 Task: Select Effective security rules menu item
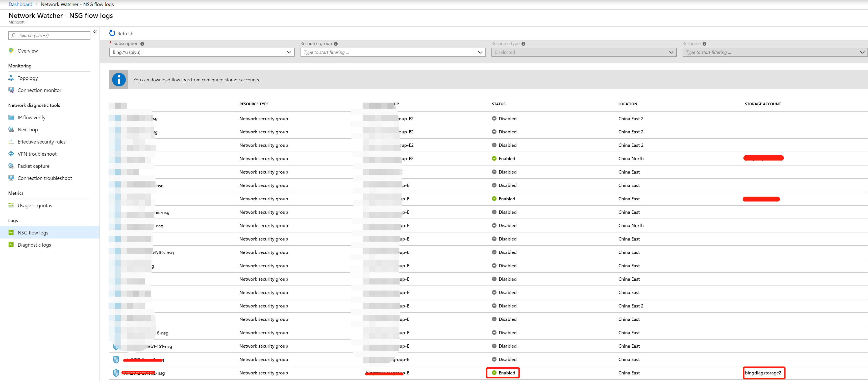(41, 141)
